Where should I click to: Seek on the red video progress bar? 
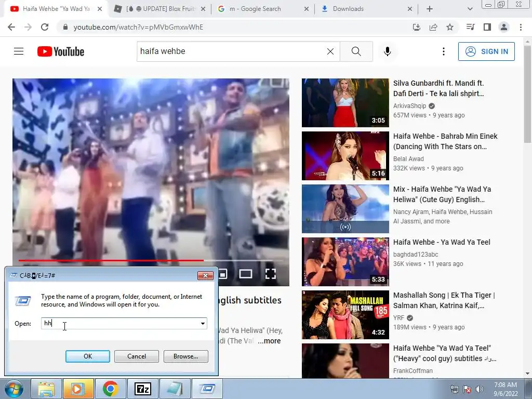pos(111,261)
